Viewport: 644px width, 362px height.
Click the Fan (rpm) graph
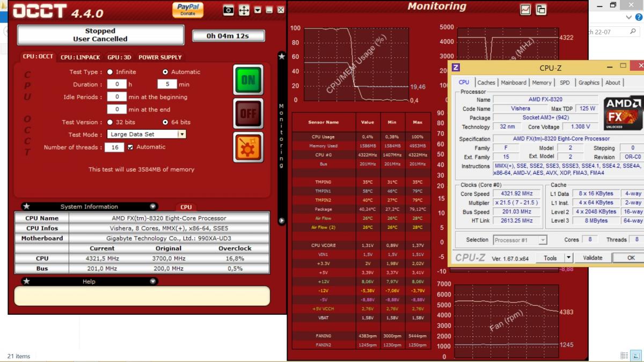tap(507, 320)
